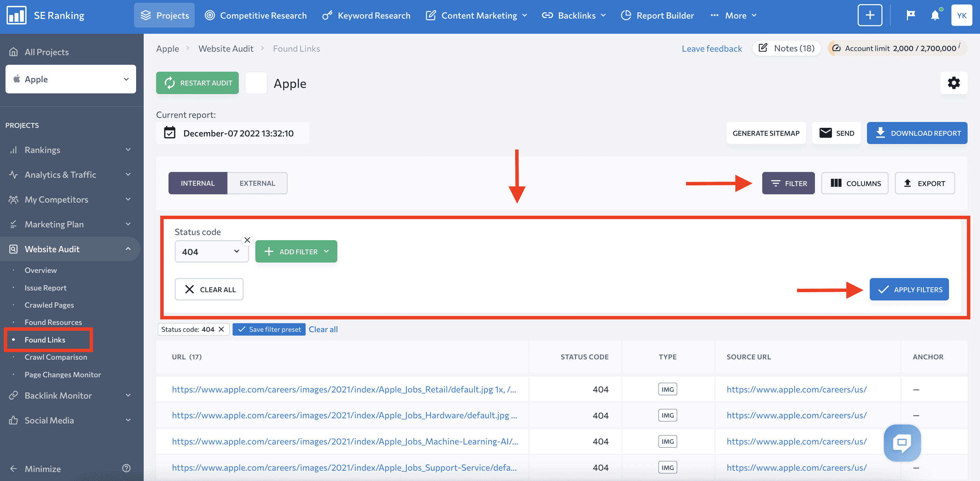Viewport: 980px width, 481px height.
Task: Open the notifications bell
Action: pyautogui.click(x=935, y=15)
